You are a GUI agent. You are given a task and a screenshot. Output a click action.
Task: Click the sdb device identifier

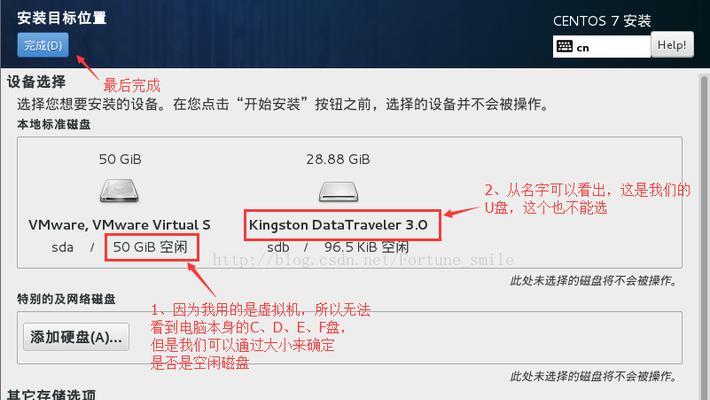(278, 248)
